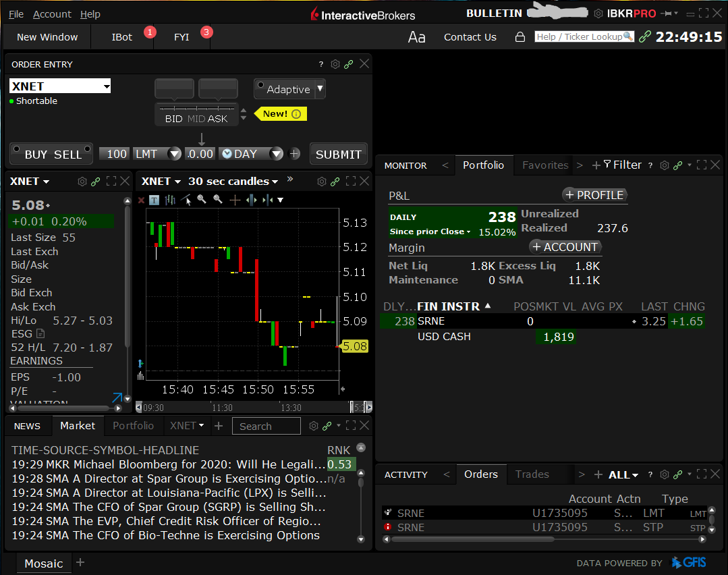728x575 pixels.
Task: Click the Contact Us link
Action: 470,37
